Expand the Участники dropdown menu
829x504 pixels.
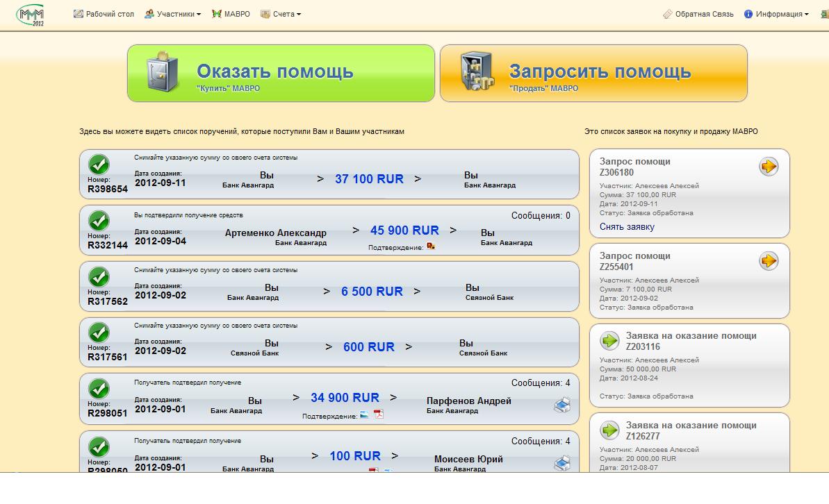pos(172,15)
